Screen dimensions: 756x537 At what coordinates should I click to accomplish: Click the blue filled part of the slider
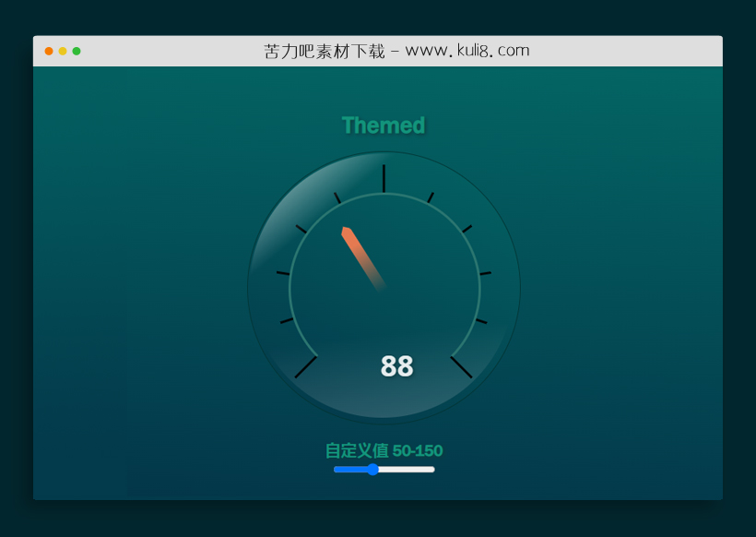click(x=350, y=470)
